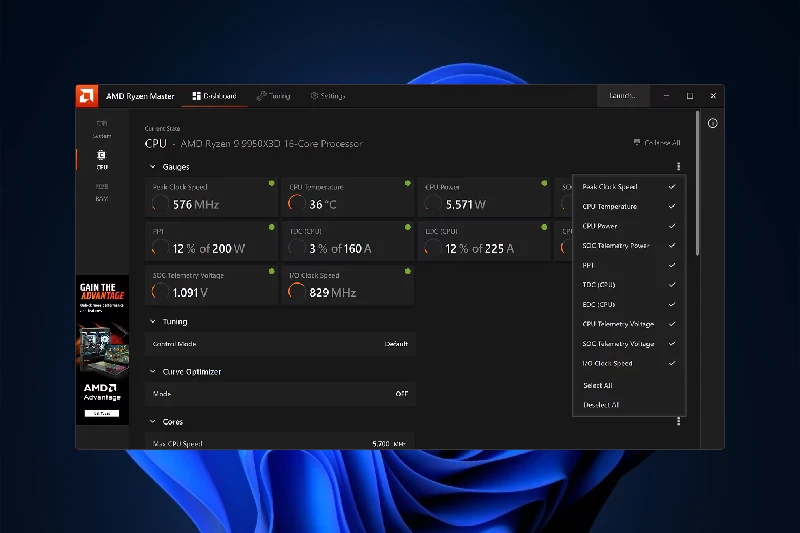This screenshot has height=533, width=800.
Task: Click the info icon at top right
Action: tap(712, 123)
